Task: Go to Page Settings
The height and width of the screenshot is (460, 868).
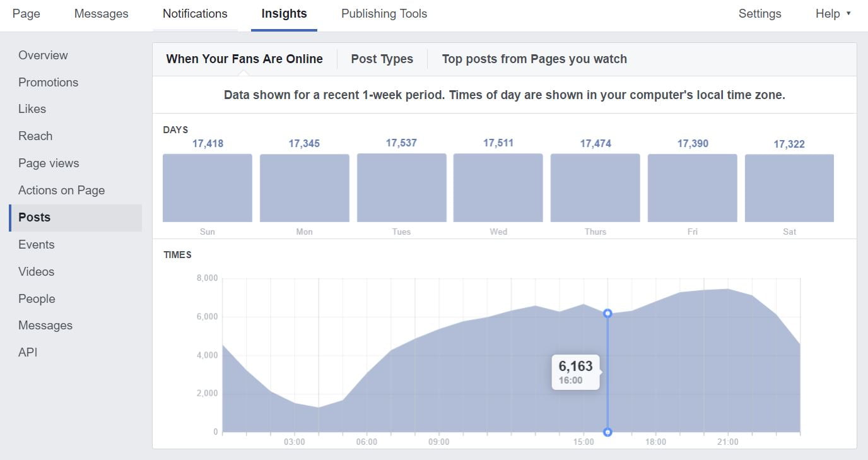Action: pos(759,14)
